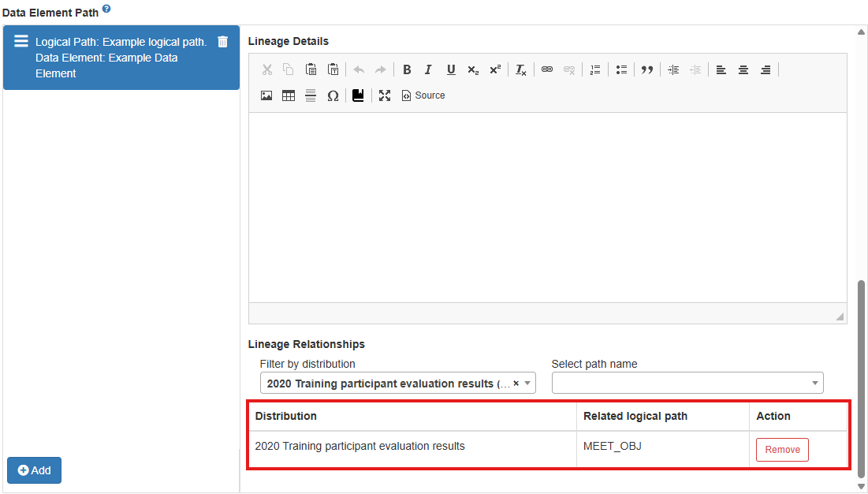Insert special character using Omega icon
The width and height of the screenshot is (868, 494).
coord(333,95)
